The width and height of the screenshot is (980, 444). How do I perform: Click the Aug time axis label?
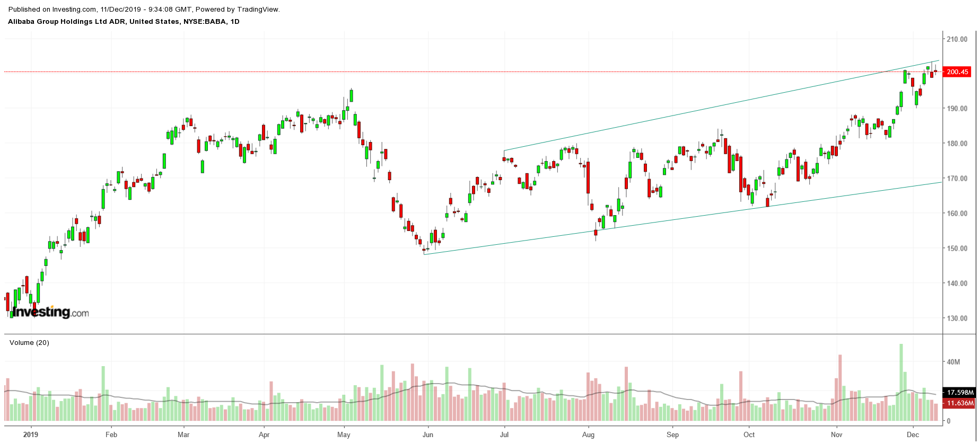[x=588, y=434]
